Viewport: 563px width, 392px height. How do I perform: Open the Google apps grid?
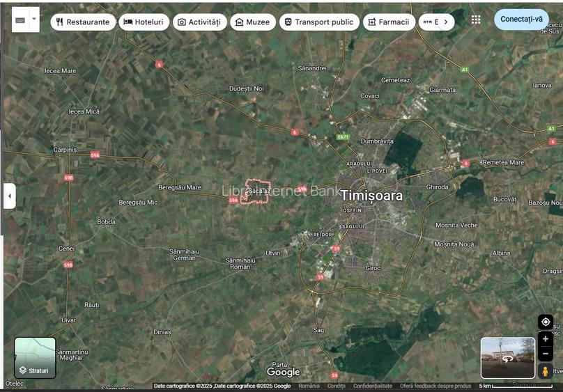(x=476, y=19)
